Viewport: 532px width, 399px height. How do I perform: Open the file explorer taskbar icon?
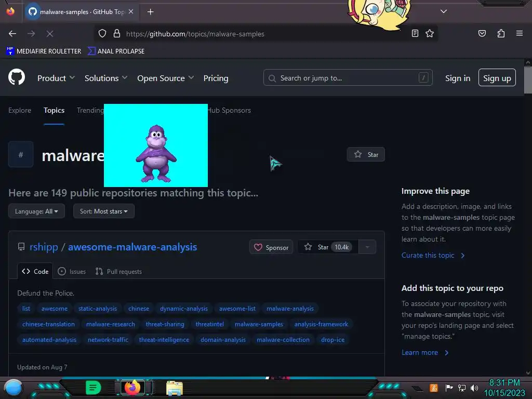pos(175,388)
